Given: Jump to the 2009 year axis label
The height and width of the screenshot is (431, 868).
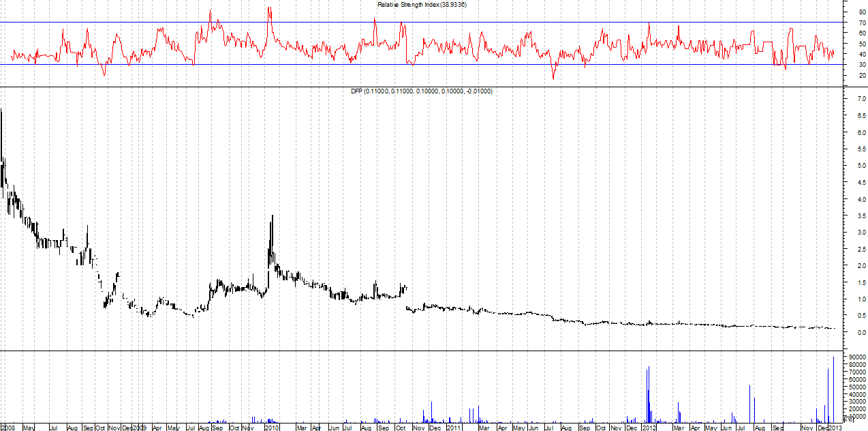Looking at the screenshot, I should [x=139, y=428].
